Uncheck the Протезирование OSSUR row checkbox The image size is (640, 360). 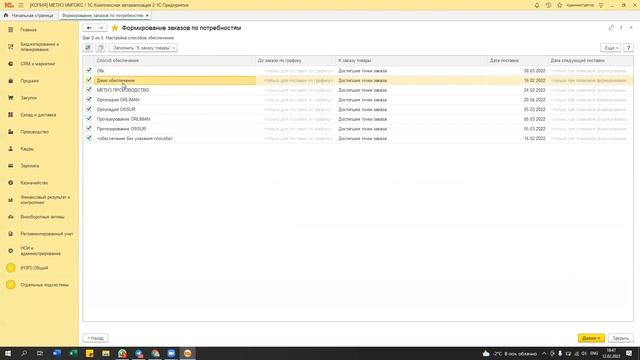89,128
